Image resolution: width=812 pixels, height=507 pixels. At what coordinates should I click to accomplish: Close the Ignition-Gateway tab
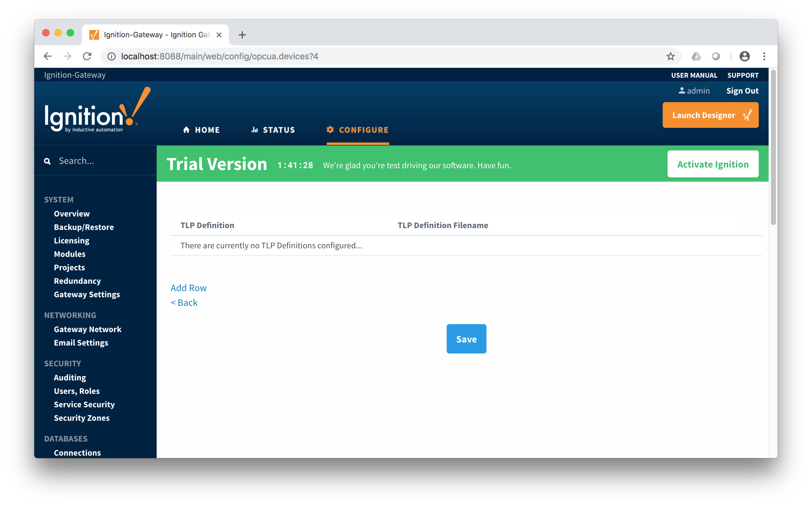point(219,35)
